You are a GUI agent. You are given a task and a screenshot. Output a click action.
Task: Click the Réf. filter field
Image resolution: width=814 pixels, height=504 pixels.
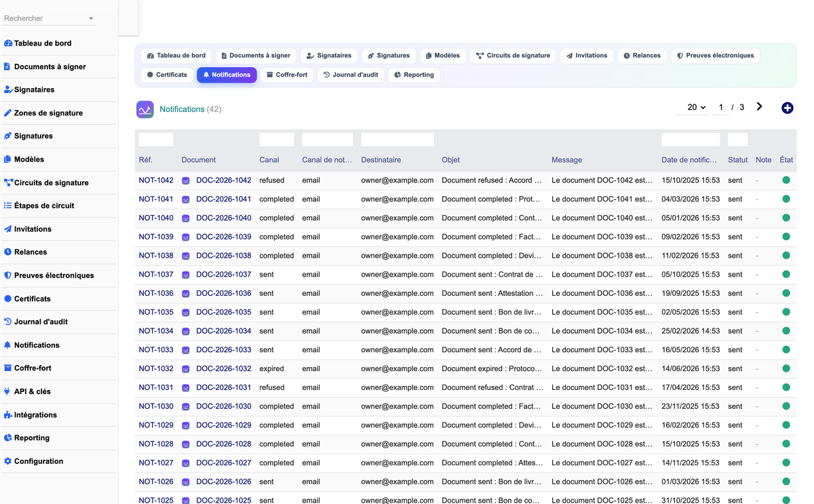[156, 140]
